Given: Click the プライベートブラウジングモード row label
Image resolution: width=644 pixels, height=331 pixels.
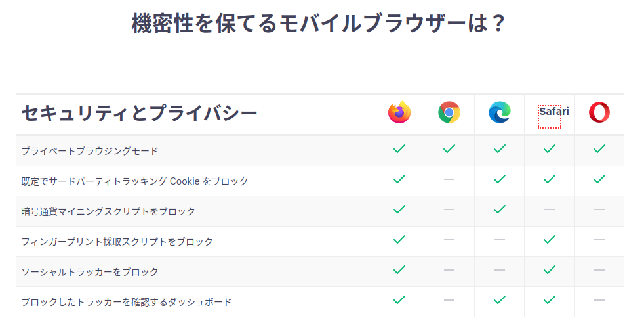Looking at the screenshot, I should (90, 151).
